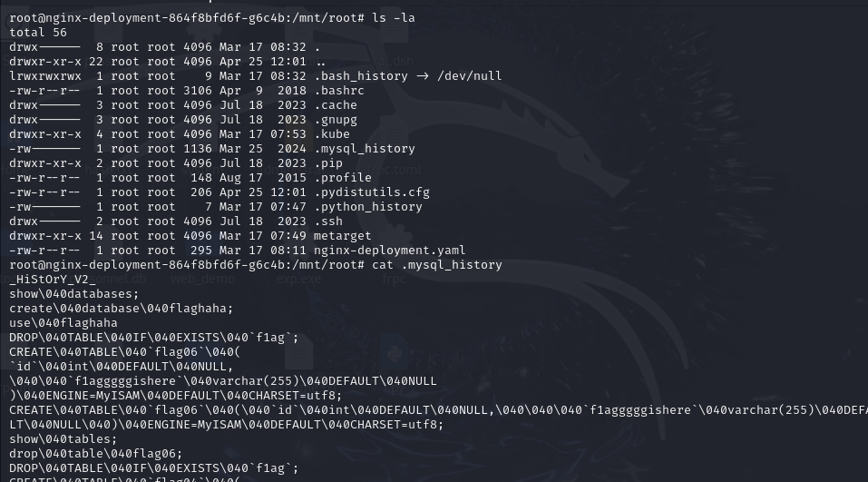Screen dimensions: 868x482
Task: Click the 'cat .mysql_history' command text
Action: click(x=437, y=265)
